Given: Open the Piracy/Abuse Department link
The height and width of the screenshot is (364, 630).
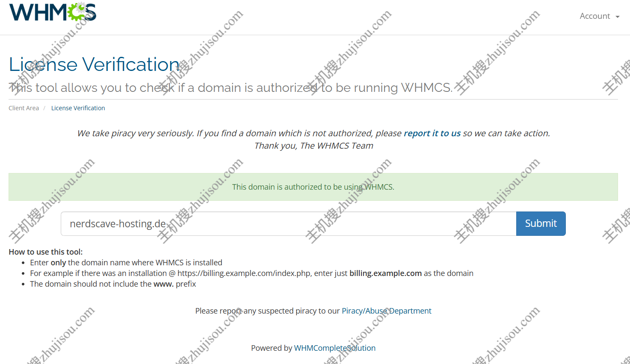Looking at the screenshot, I should coord(386,311).
